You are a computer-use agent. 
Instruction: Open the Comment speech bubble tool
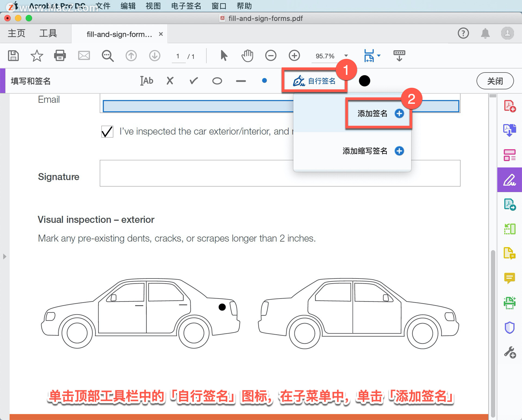click(x=510, y=278)
